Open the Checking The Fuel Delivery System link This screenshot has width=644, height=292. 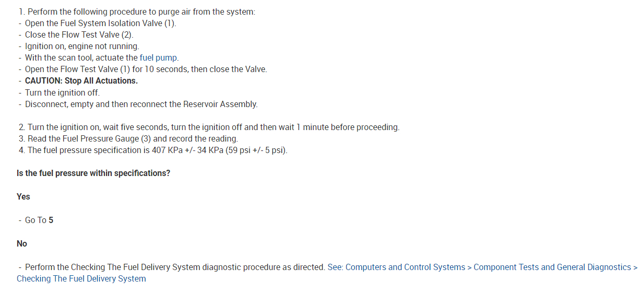coord(81,278)
